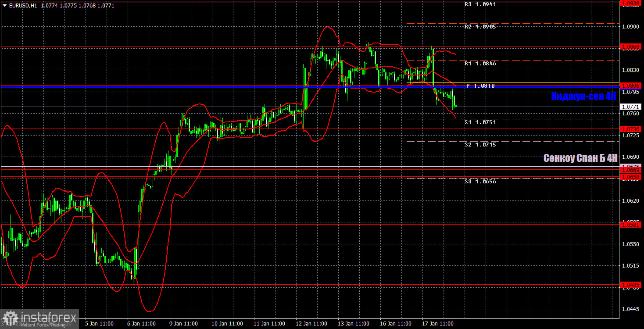Select the R3 1.0941 pivot label
This screenshot has width=644, height=329.
point(480,4)
